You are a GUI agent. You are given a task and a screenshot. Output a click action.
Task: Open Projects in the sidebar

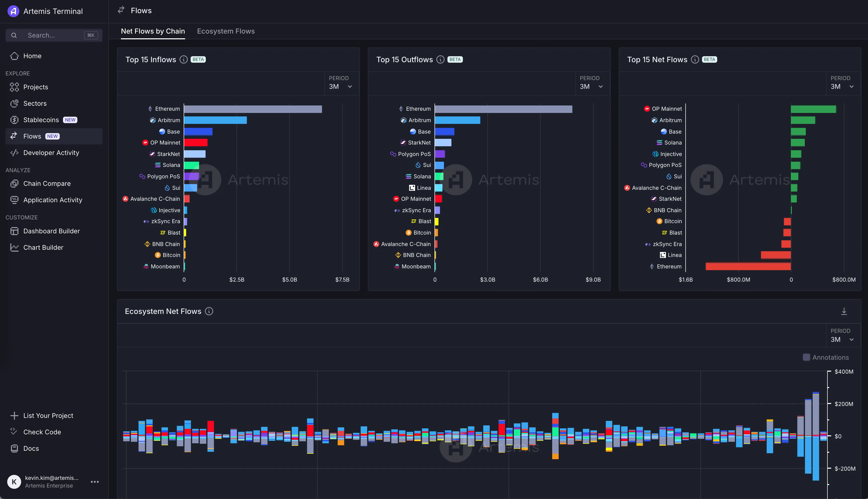click(54, 87)
